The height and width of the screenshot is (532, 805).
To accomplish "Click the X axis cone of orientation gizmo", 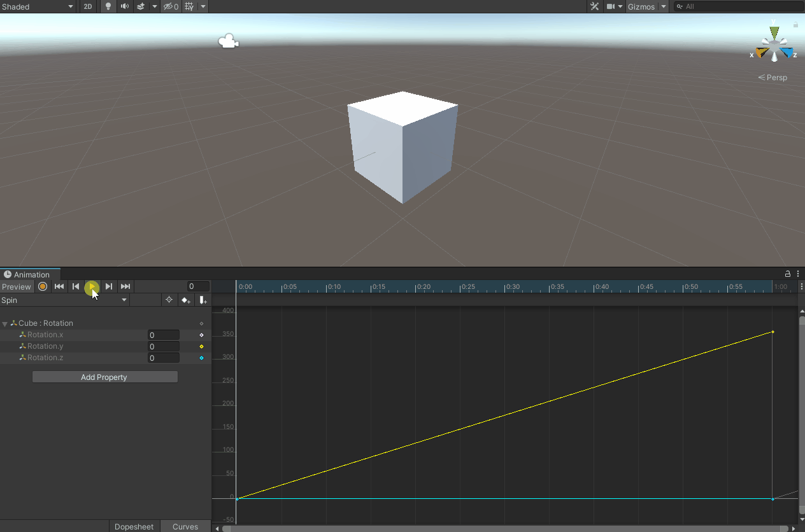I will [762, 53].
